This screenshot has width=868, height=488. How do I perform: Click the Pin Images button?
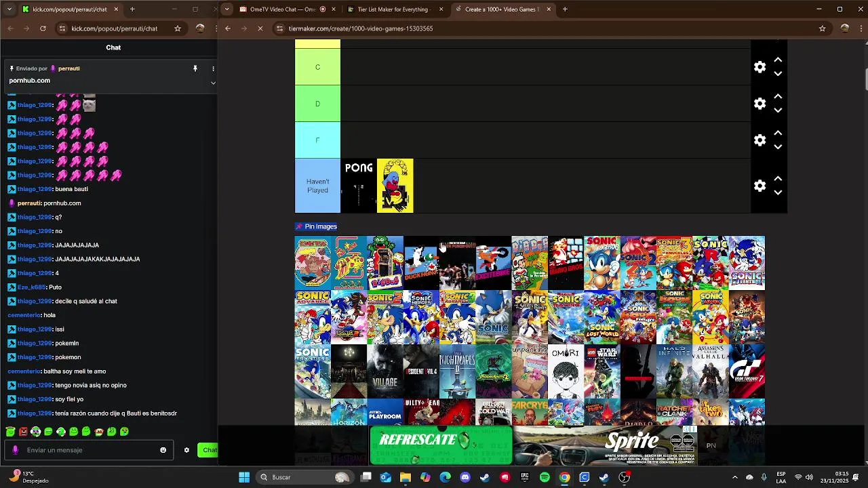pos(316,226)
